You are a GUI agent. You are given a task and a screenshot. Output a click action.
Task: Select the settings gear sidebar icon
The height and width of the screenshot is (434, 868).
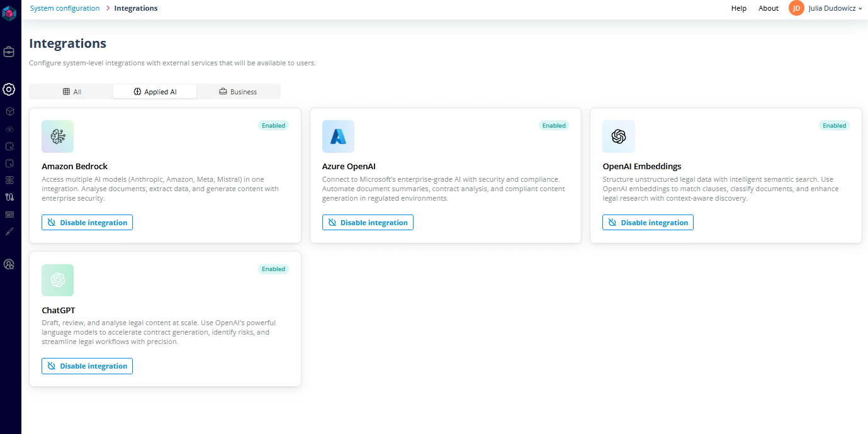(9, 89)
